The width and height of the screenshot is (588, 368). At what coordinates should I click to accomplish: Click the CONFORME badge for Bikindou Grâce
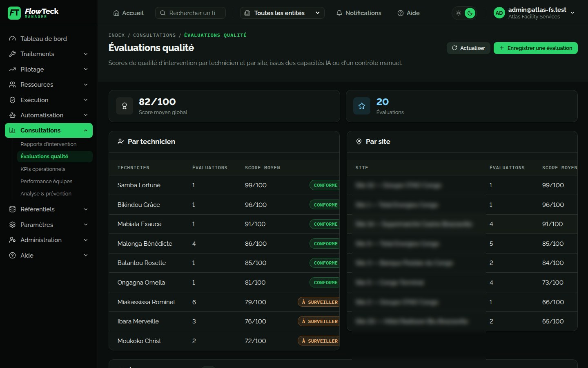click(x=324, y=205)
